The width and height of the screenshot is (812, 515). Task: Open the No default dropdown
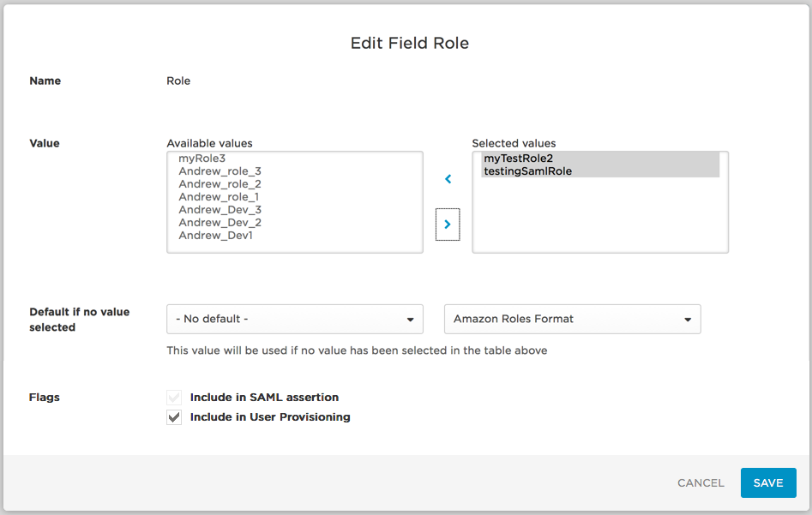tap(295, 319)
